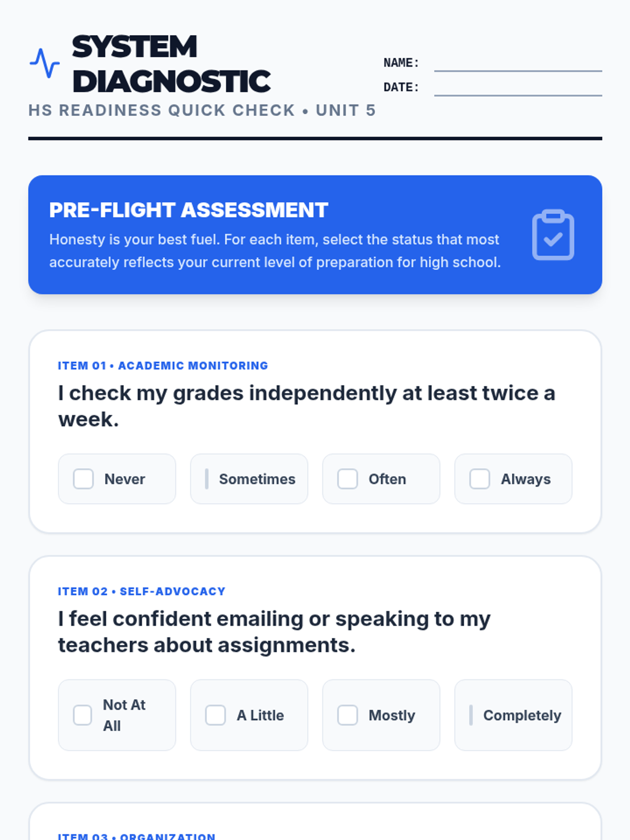
Task: Click the Item 03 Organization label
Action: [x=136, y=835]
